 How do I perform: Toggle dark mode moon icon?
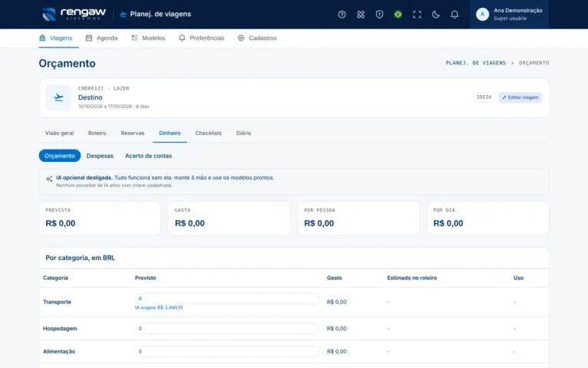tap(436, 15)
